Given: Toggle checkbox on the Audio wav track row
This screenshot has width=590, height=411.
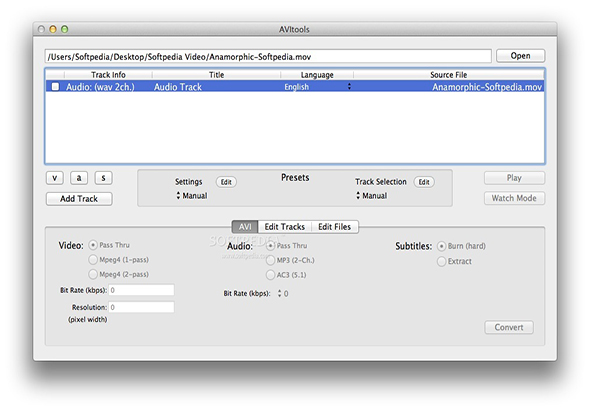Looking at the screenshot, I should pos(55,87).
